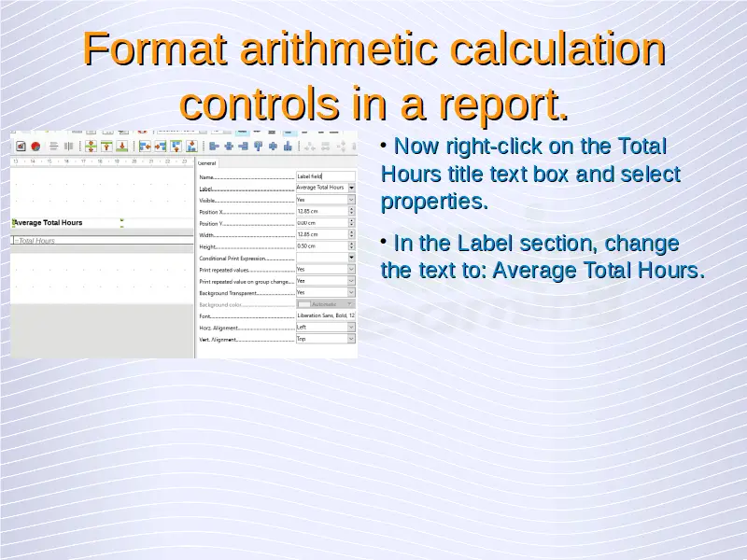Expand the Conditional Print Expression dropdown arrow

click(352, 258)
